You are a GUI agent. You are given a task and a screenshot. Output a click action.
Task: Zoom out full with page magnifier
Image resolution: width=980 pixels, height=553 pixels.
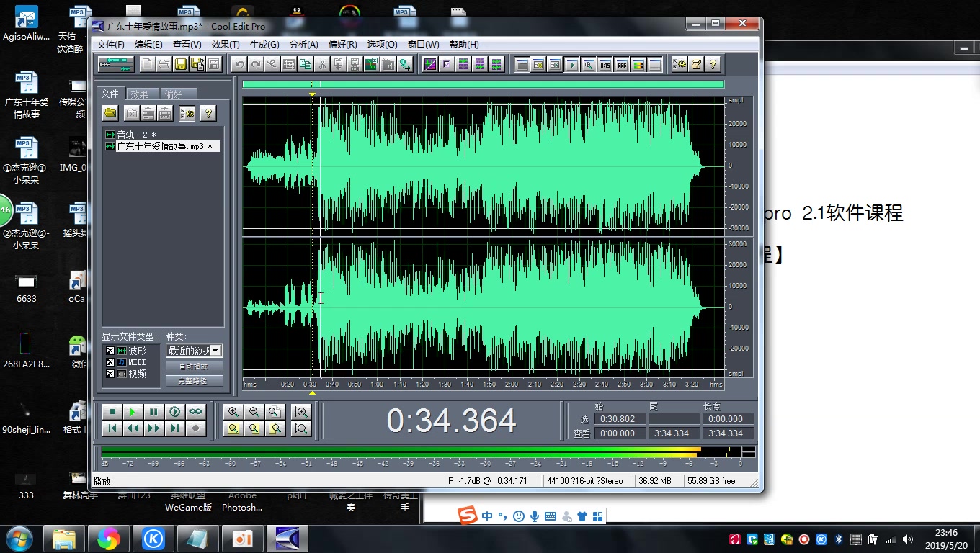(275, 412)
